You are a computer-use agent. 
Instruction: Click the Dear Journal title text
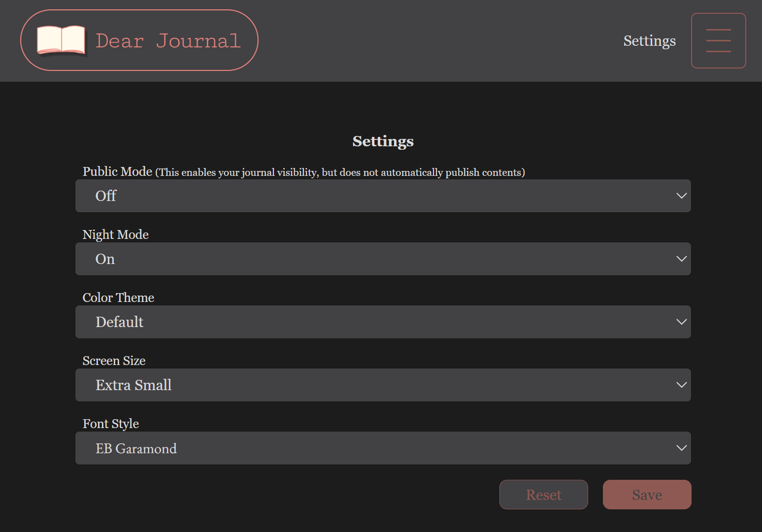tap(168, 40)
